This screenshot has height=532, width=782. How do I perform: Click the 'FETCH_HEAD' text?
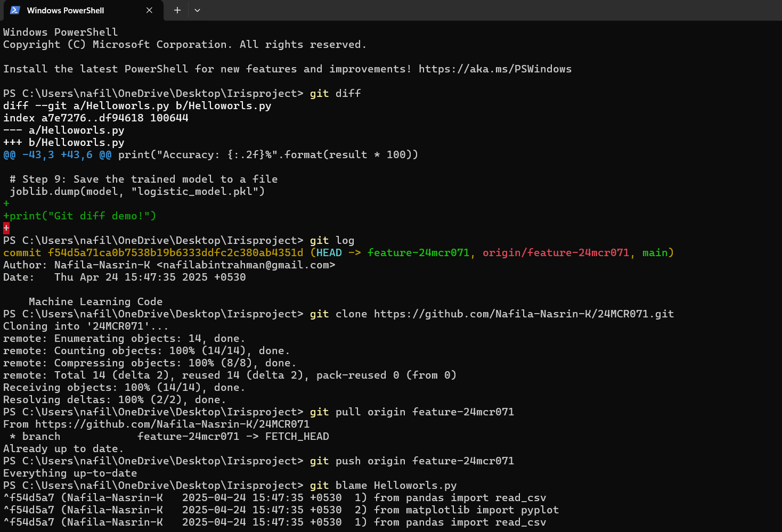pos(297,437)
